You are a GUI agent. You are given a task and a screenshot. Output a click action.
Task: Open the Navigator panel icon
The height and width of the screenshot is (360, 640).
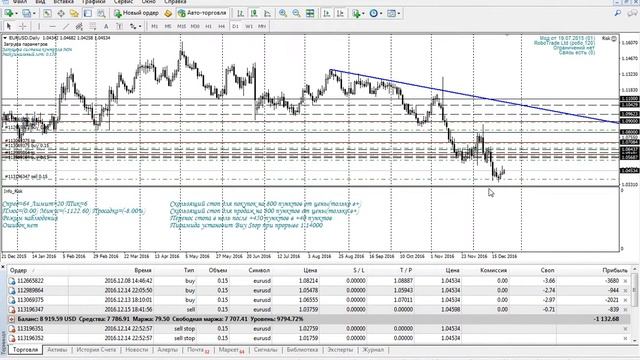click(x=74, y=13)
